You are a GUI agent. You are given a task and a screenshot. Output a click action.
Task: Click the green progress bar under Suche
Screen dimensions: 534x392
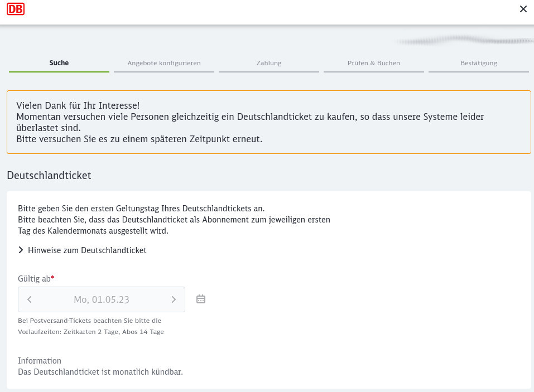click(x=59, y=72)
